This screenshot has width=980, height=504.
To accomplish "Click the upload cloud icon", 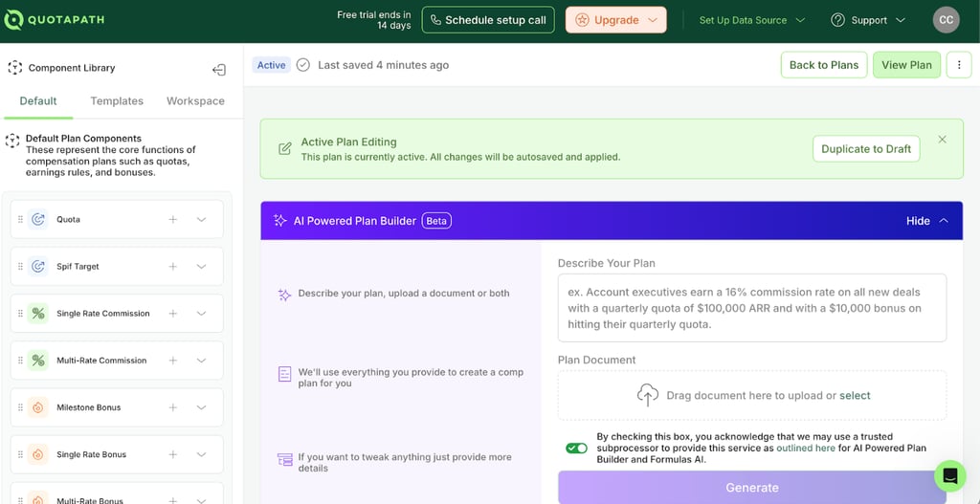I will coord(648,395).
